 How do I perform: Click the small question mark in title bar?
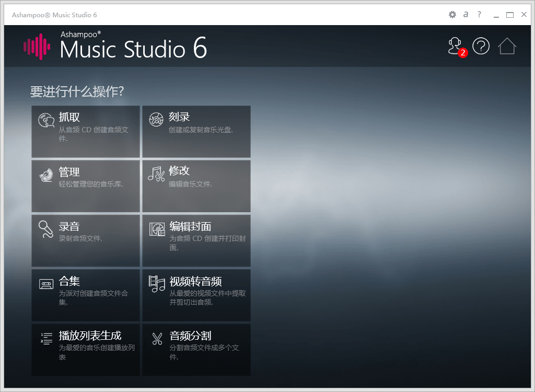pos(479,15)
